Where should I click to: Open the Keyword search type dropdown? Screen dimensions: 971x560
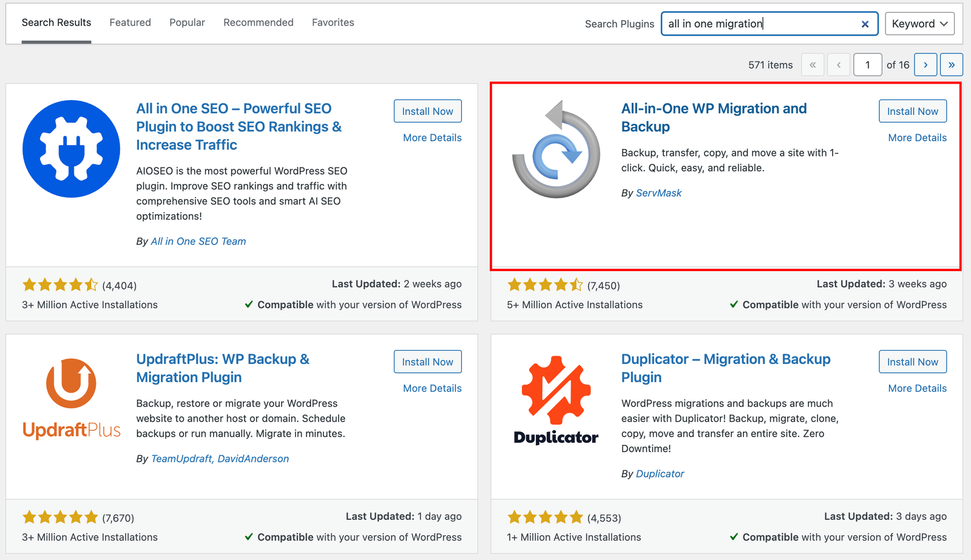(919, 24)
